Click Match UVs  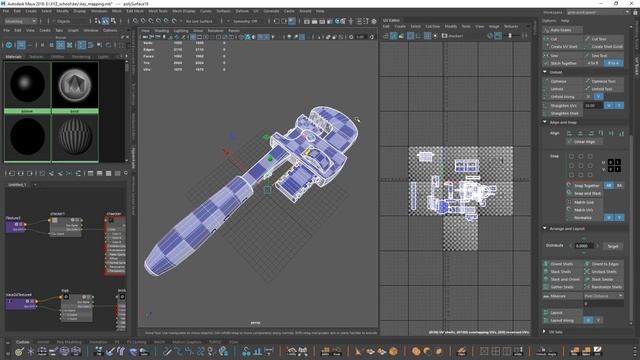point(584,210)
